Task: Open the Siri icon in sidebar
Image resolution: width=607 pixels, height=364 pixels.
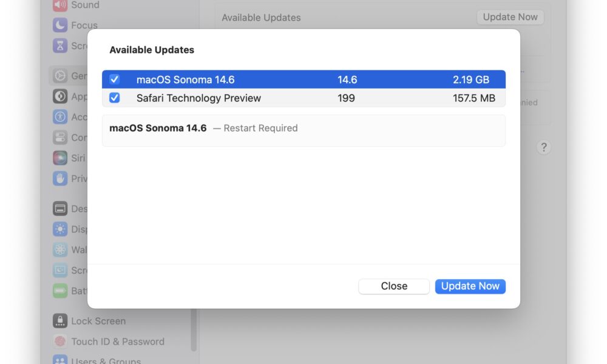Action: click(60, 158)
